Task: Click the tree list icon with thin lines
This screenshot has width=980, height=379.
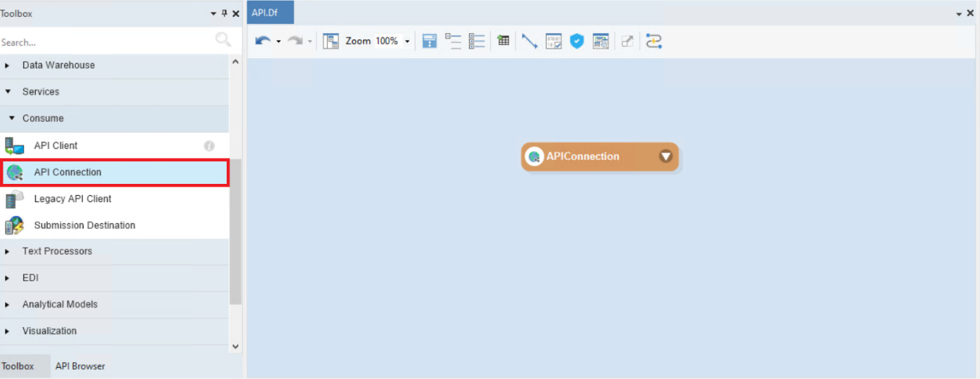Action: click(453, 41)
